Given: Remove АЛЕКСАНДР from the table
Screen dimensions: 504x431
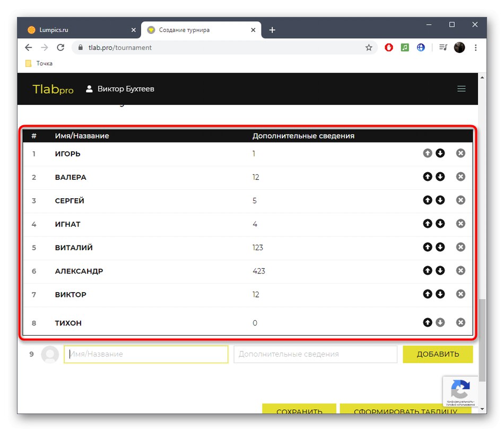Looking at the screenshot, I should click(460, 270).
